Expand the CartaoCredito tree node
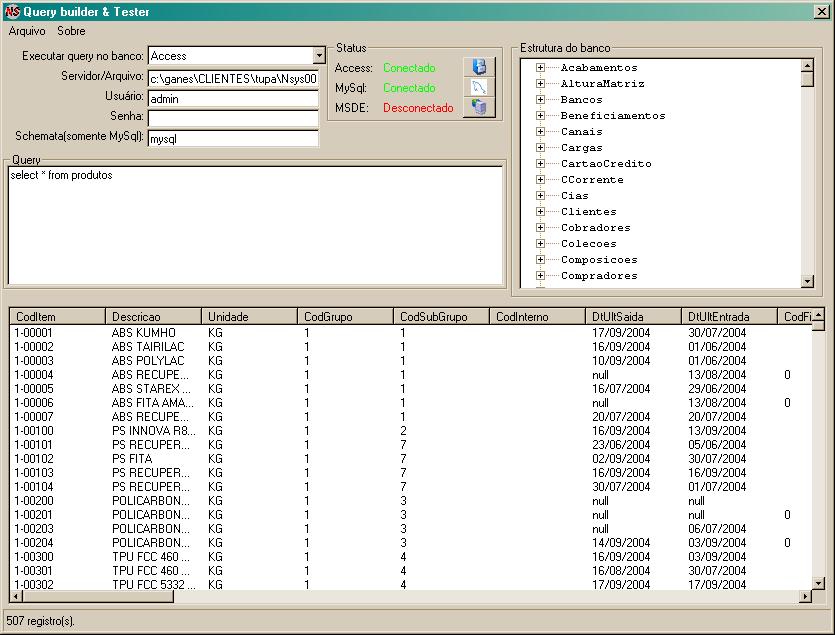835x635 pixels. [x=540, y=164]
